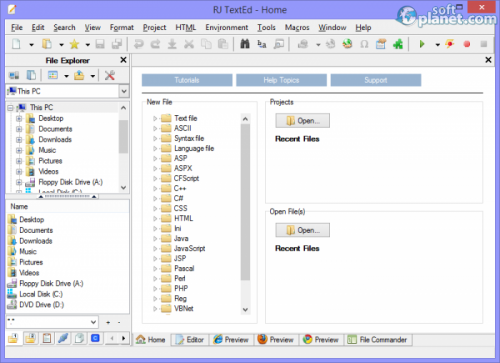The width and height of the screenshot is (500, 363).
Task: Click the Find in Files icon
Action: click(x=279, y=44)
